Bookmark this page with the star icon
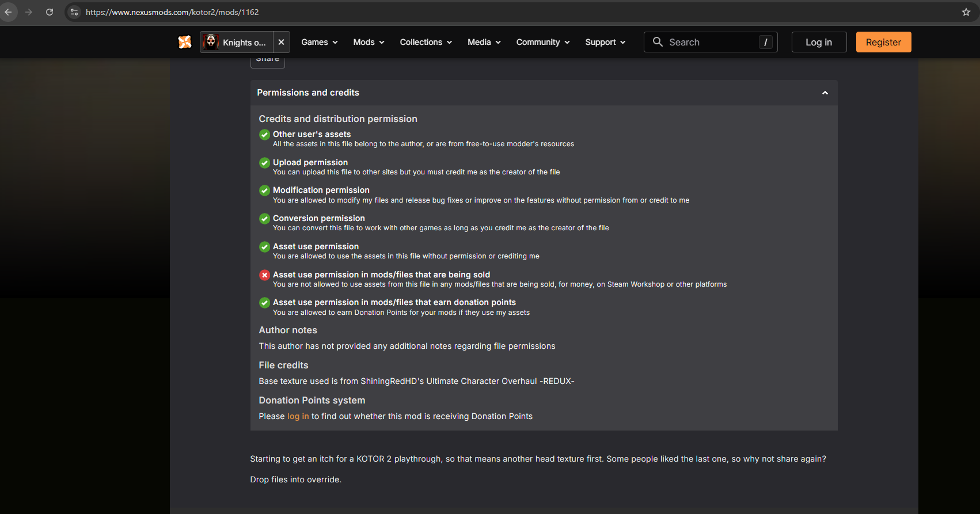980x514 pixels. 966,12
